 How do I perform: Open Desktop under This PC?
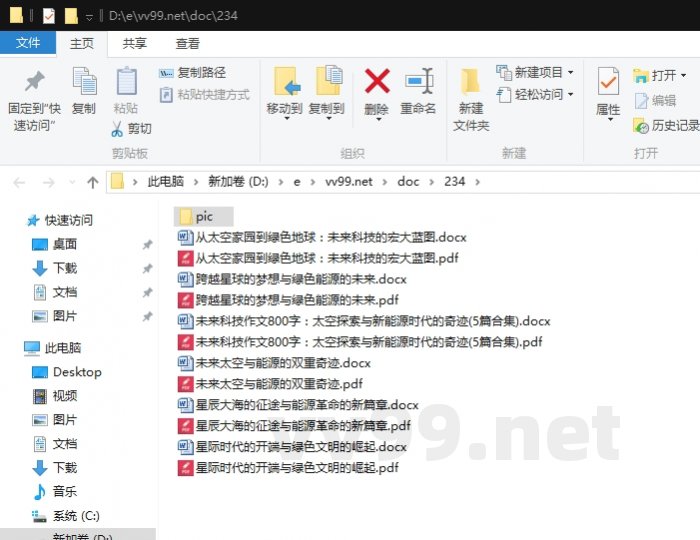click(67, 372)
